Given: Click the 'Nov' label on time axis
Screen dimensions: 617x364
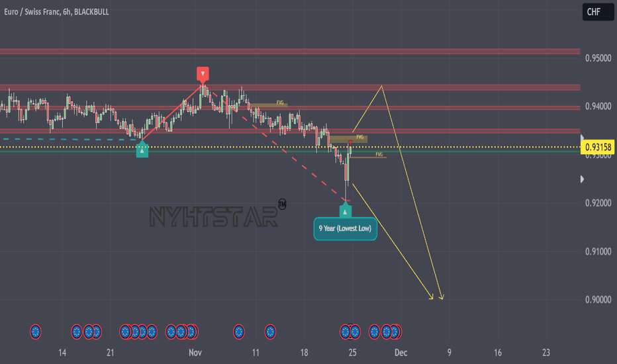Looking at the screenshot, I should coord(195,353).
